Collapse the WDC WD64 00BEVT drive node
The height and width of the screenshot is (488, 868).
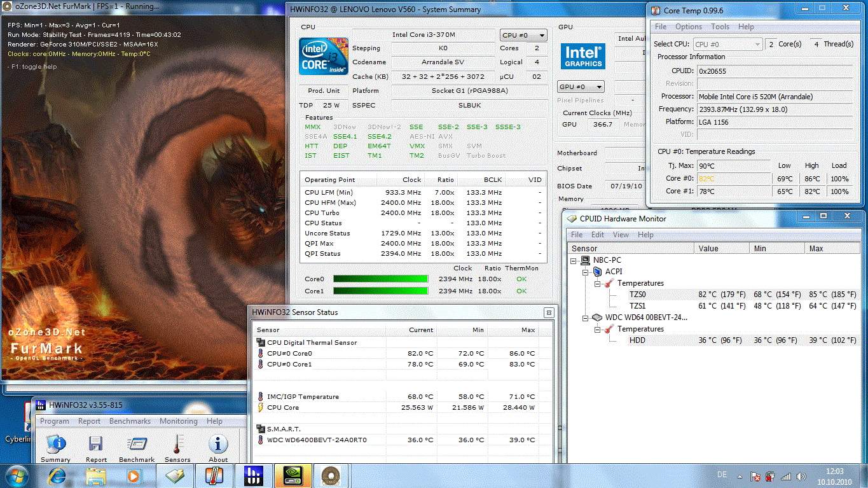tap(586, 317)
